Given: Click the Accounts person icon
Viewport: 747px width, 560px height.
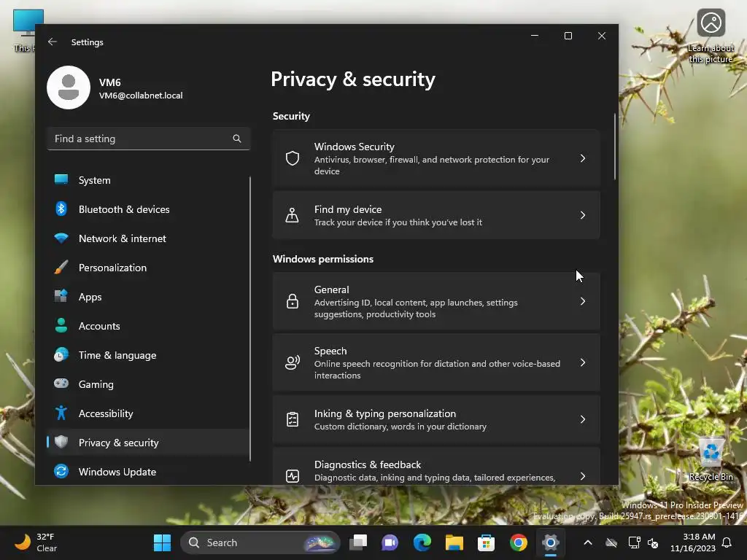Looking at the screenshot, I should 61,325.
